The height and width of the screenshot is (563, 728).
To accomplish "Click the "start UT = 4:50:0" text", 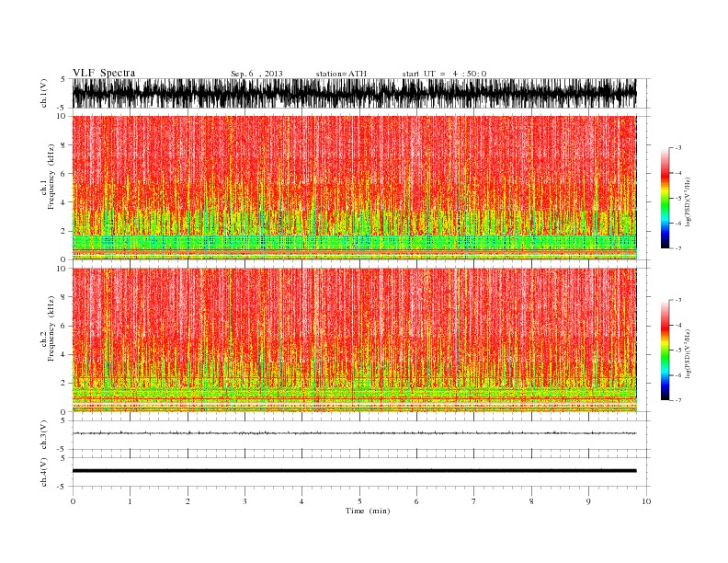I will 444,74.
